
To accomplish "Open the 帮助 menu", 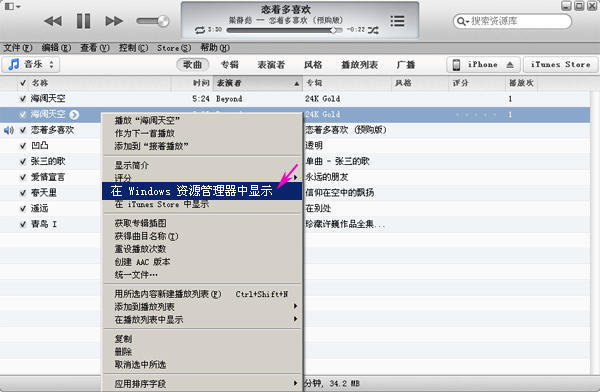I will [x=215, y=48].
